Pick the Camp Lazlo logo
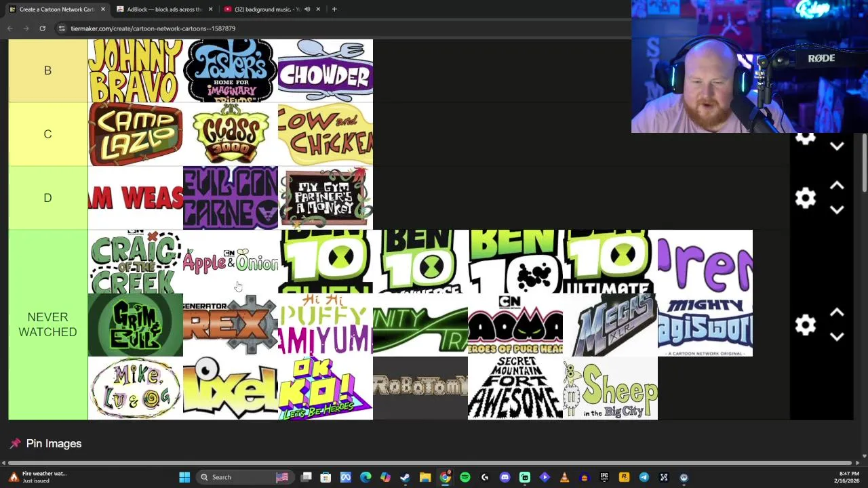 (136, 134)
